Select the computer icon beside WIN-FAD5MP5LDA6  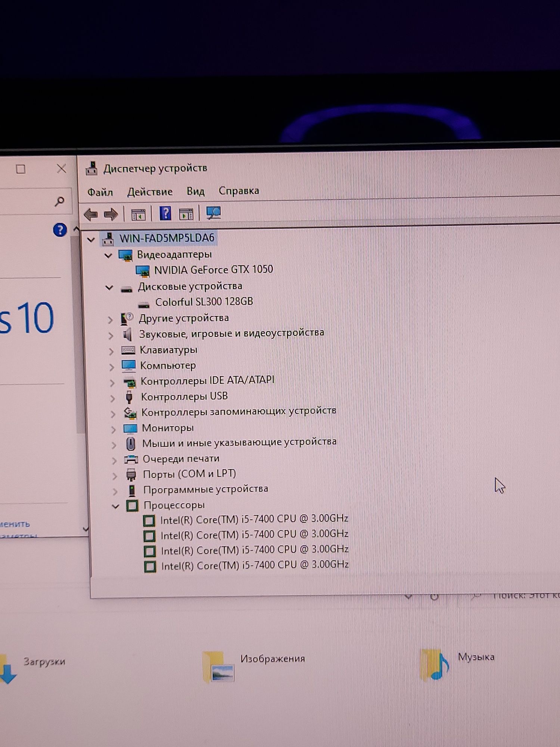[x=108, y=239]
